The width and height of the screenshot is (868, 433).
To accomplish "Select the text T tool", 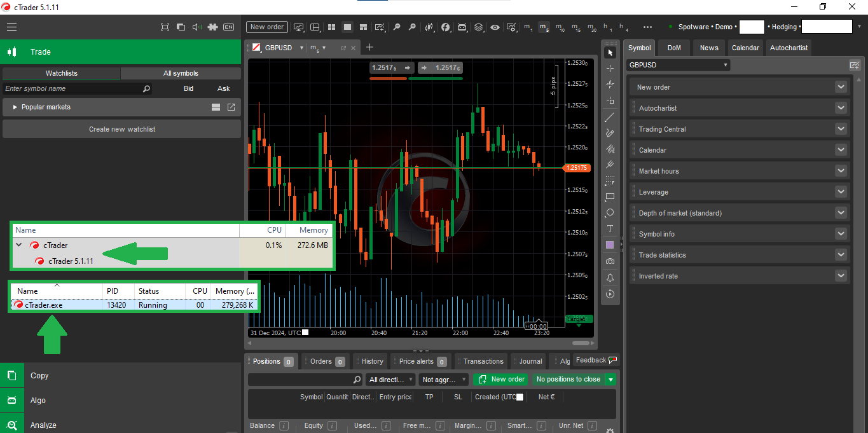I will [610, 228].
